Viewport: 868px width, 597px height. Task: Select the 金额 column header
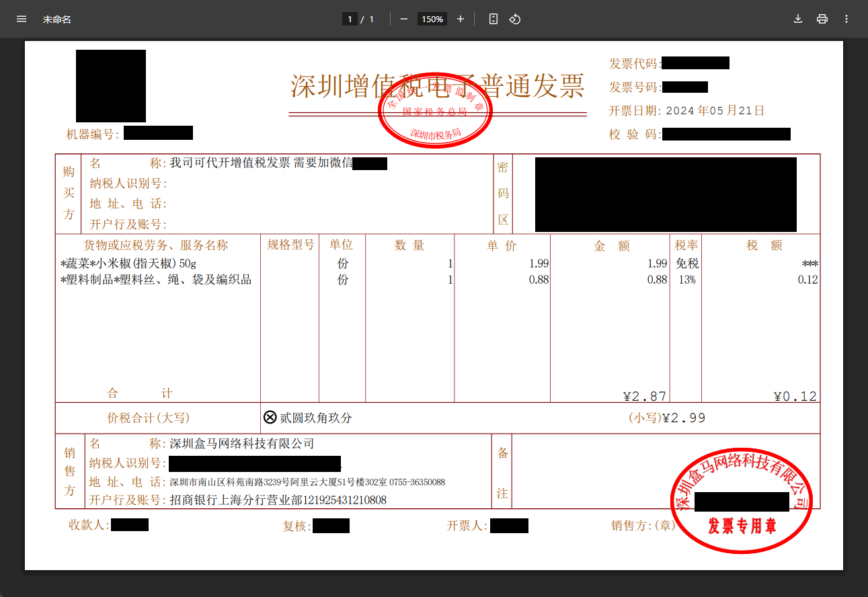(x=612, y=246)
